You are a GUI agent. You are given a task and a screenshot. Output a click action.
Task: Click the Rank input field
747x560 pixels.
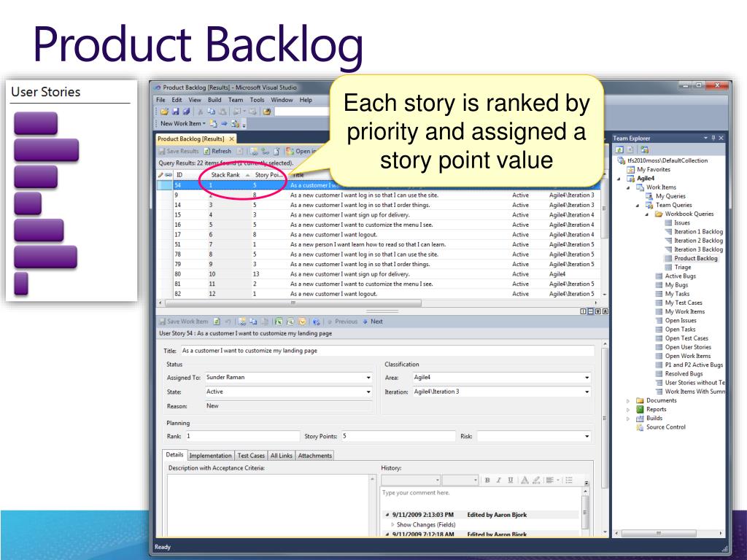(242, 436)
